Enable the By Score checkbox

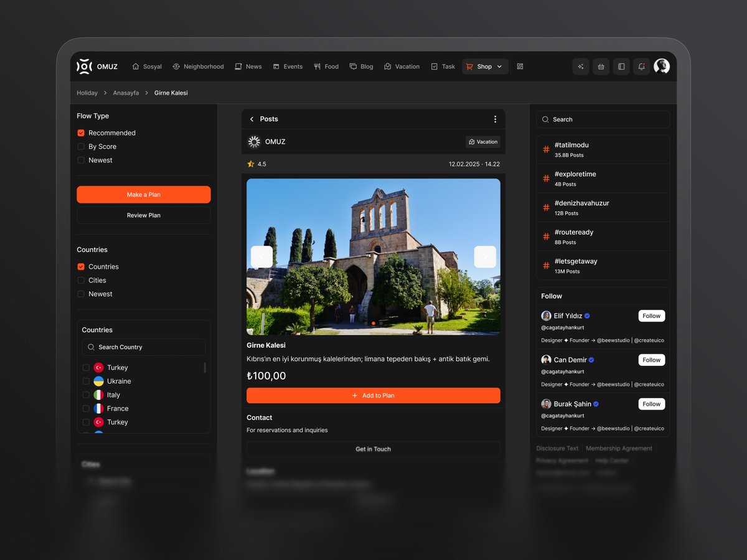tap(81, 147)
